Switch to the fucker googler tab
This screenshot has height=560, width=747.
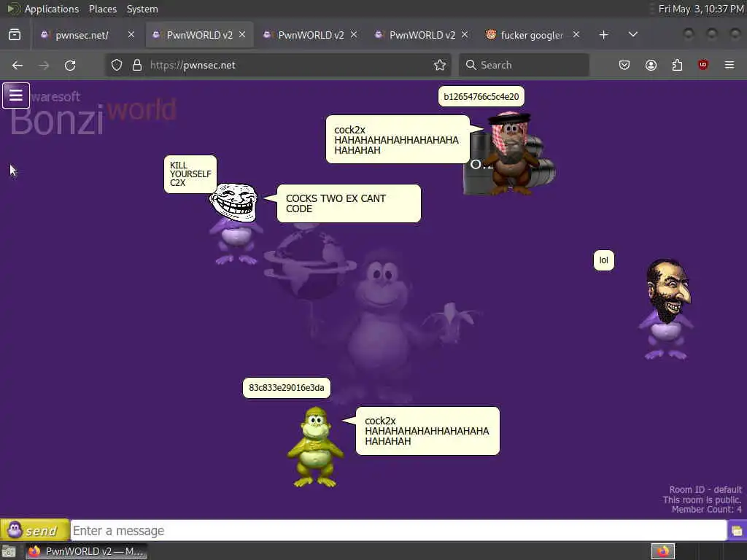click(x=533, y=35)
